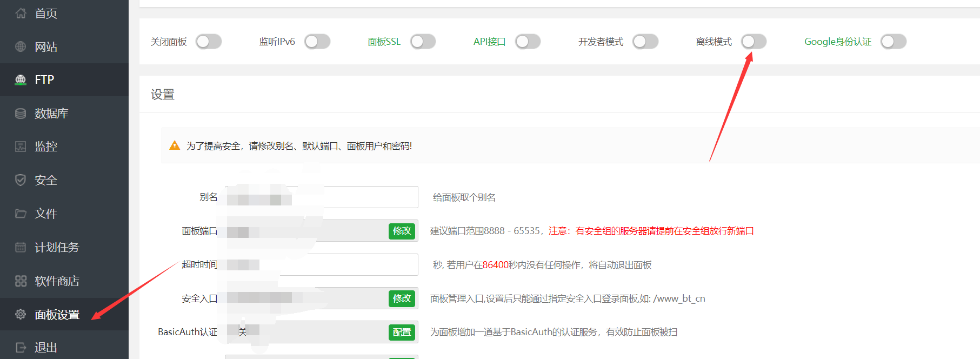The image size is (980, 359).
Task: Click the home icon in sidebar
Action: click(x=21, y=14)
